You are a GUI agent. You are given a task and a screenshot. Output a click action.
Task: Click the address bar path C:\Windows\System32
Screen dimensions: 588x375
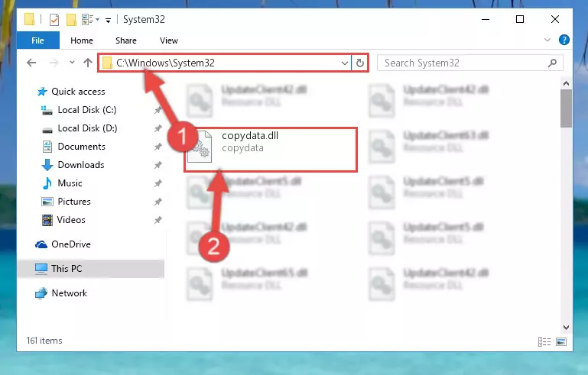click(165, 63)
